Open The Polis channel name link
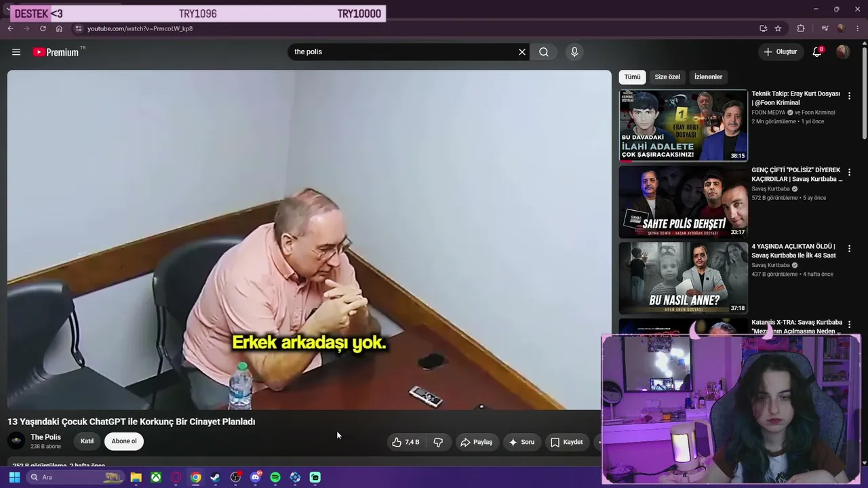The width and height of the screenshot is (868, 488). pos(45,437)
